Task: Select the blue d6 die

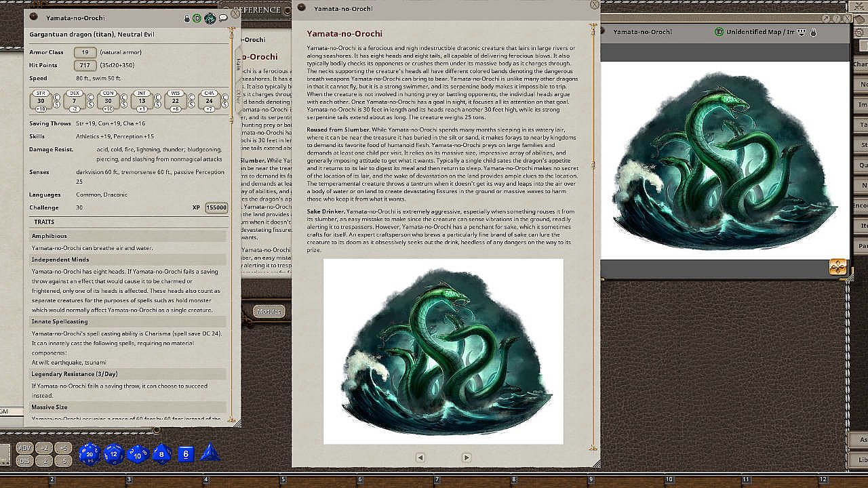Action: (186, 454)
